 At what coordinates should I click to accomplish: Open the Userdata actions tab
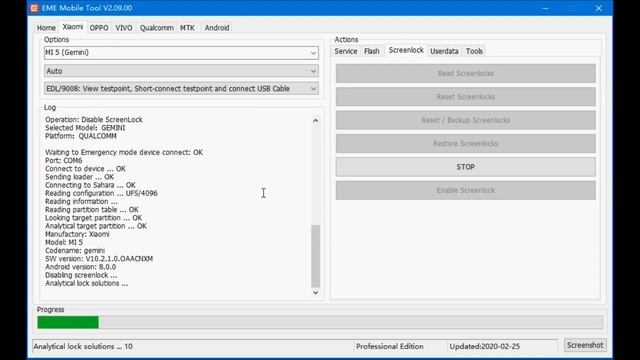click(x=444, y=51)
